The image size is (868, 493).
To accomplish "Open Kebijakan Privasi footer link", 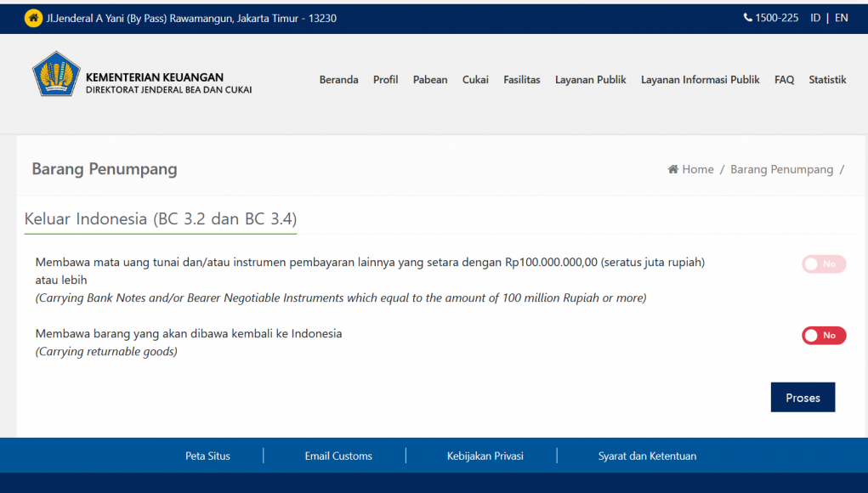I will tap(485, 456).
